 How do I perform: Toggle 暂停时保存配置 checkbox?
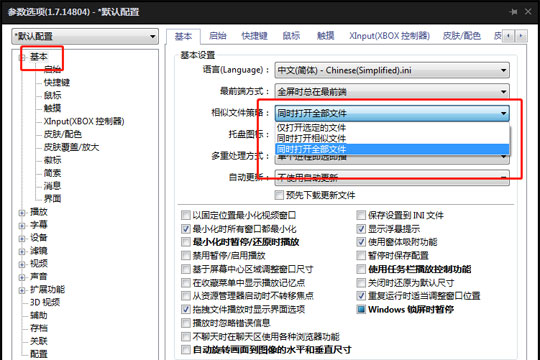coord(361,256)
